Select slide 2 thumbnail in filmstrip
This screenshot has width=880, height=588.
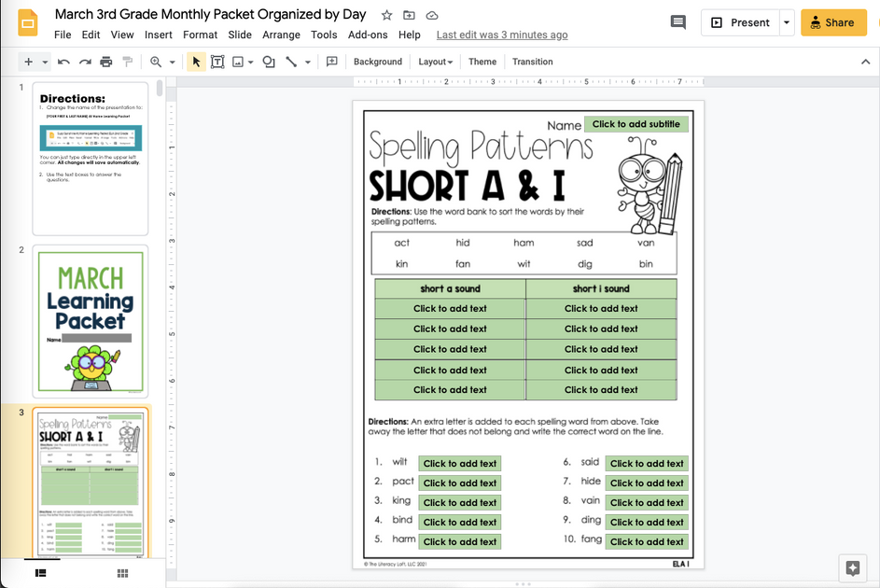tap(91, 320)
